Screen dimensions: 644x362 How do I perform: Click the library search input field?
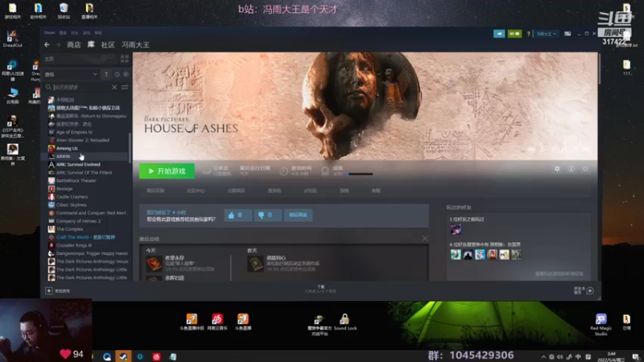tap(82, 87)
